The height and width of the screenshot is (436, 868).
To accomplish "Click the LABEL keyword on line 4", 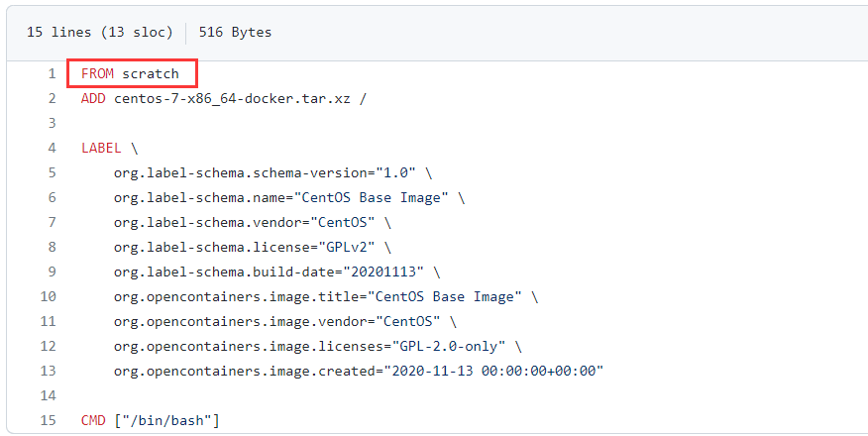I will [101, 148].
